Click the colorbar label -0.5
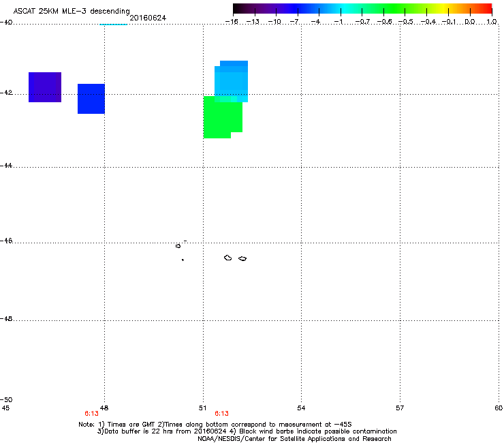This screenshot has width=504, height=443. (x=406, y=22)
